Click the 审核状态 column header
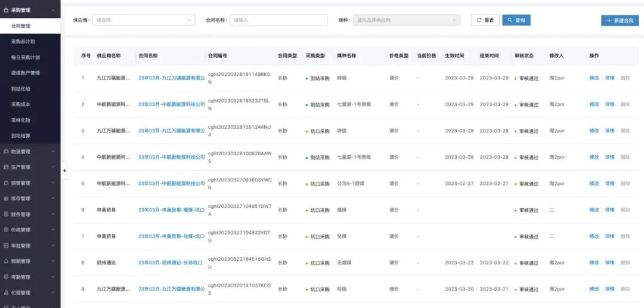This screenshot has width=644, height=308. pos(524,56)
